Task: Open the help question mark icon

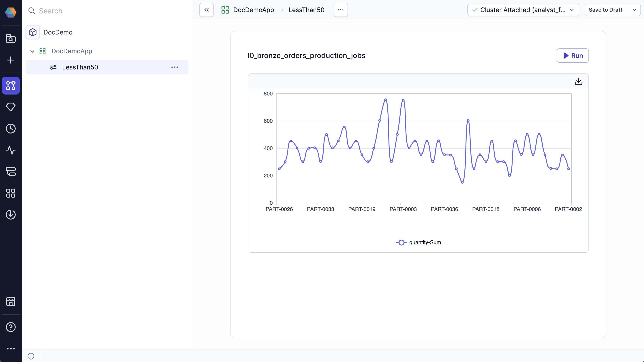Action: 11,327
